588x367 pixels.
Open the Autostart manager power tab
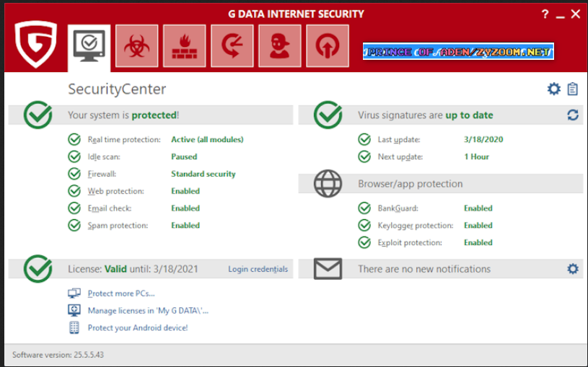328,45
